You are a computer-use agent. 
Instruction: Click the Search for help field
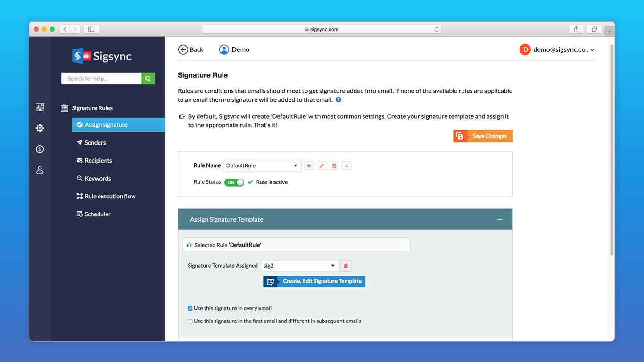(x=101, y=78)
